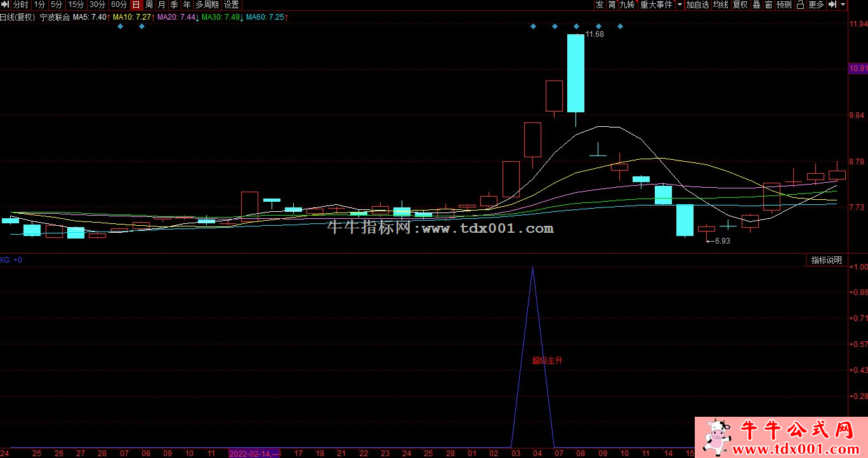Click the highlighted 2022-02-14 date marker
The image size is (868, 458).
click(254, 454)
